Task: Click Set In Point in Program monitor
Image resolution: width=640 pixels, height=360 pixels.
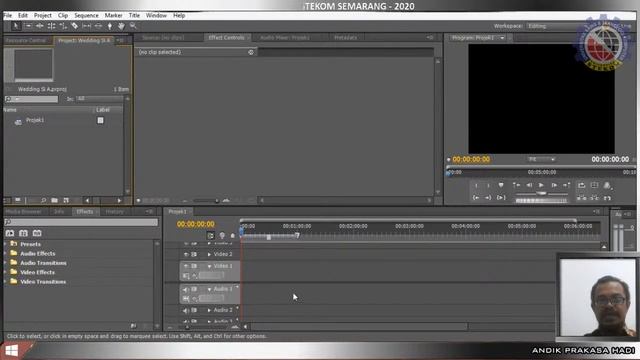Action: [x=476, y=186]
